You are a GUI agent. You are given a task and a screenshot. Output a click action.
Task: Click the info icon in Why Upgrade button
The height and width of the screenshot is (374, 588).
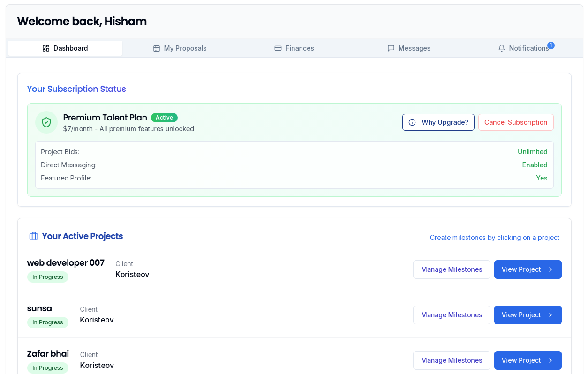pyautogui.click(x=412, y=122)
